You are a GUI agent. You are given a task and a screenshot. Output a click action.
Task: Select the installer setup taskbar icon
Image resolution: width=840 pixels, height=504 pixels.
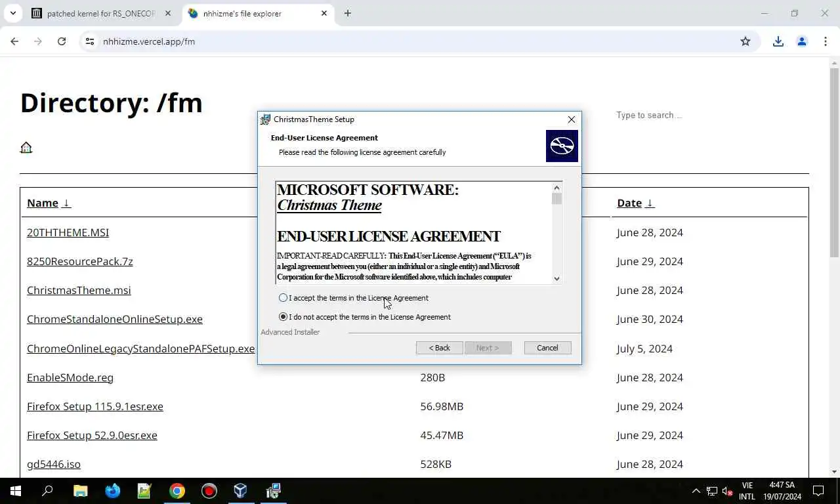pos(274,491)
